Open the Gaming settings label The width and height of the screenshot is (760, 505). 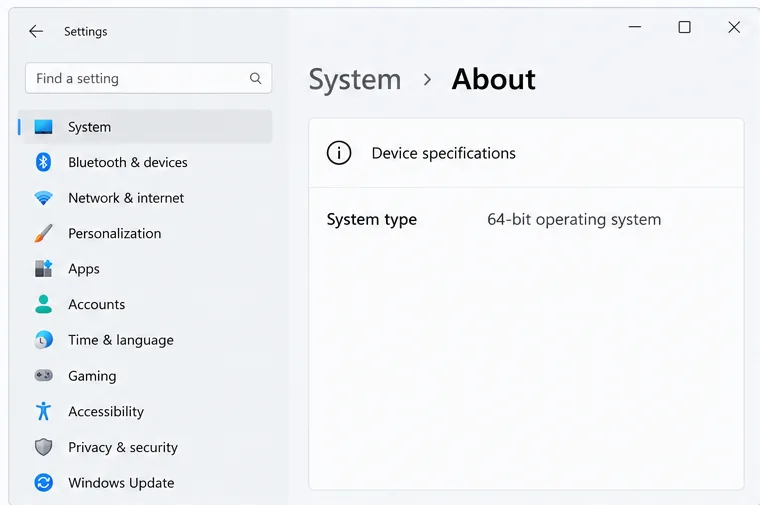coord(92,376)
